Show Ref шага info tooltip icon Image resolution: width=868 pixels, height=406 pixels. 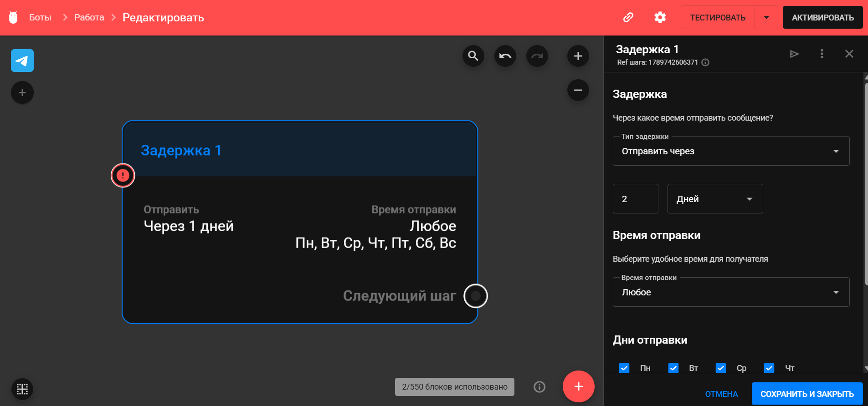coord(705,62)
